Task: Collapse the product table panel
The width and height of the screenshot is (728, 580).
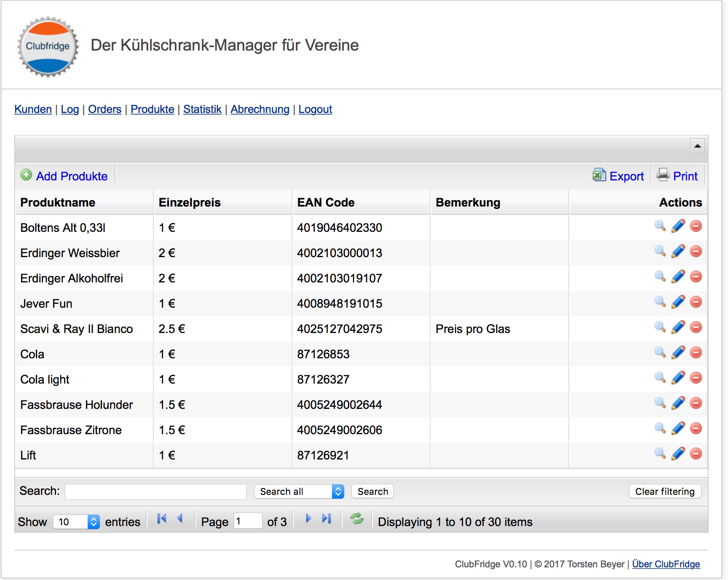Action: [697, 146]
